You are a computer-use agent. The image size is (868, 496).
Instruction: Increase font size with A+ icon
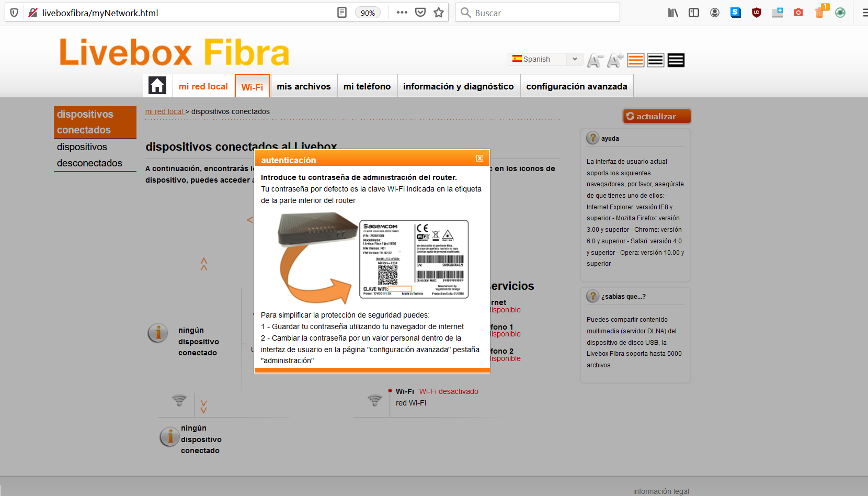pos(615,61)
